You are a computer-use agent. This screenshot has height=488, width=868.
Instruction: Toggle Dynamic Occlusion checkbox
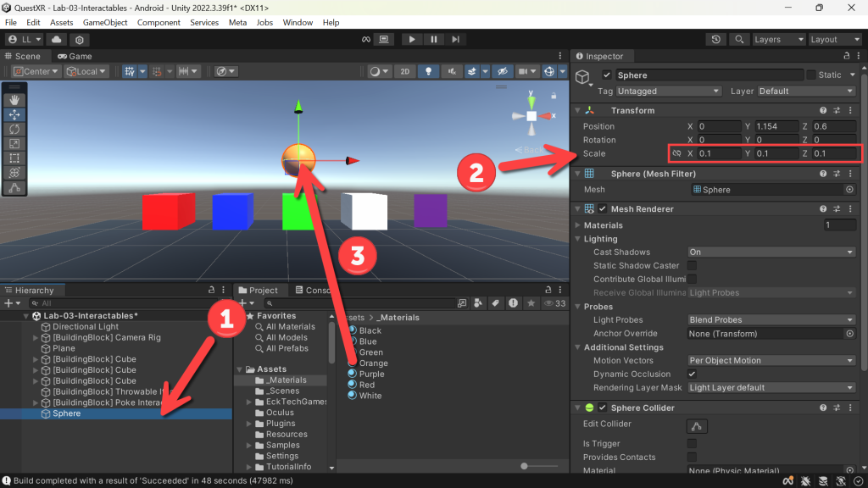692,374
